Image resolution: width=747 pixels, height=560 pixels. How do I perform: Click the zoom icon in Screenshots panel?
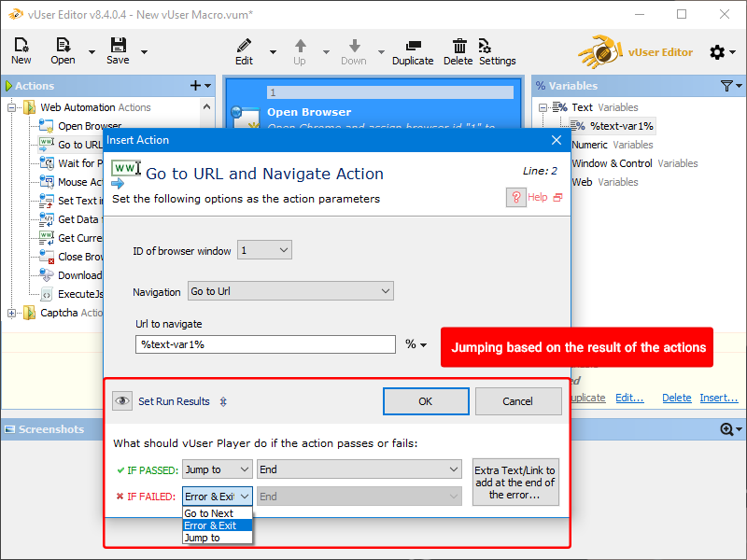[x=726, y=429]
